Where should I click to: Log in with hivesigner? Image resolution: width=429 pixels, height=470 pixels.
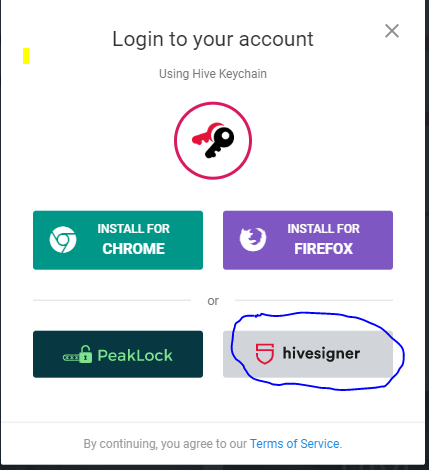308,354
